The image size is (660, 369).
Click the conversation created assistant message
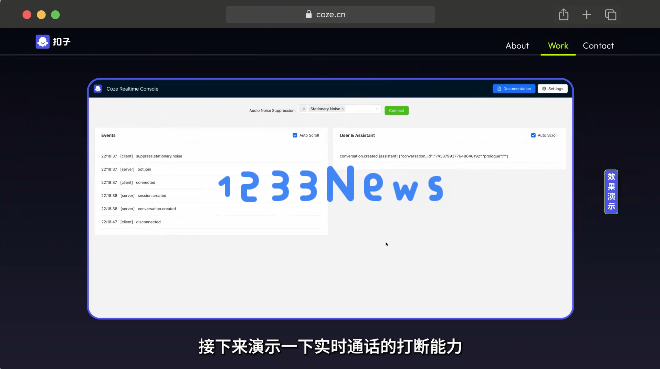(x=424, y=156)
